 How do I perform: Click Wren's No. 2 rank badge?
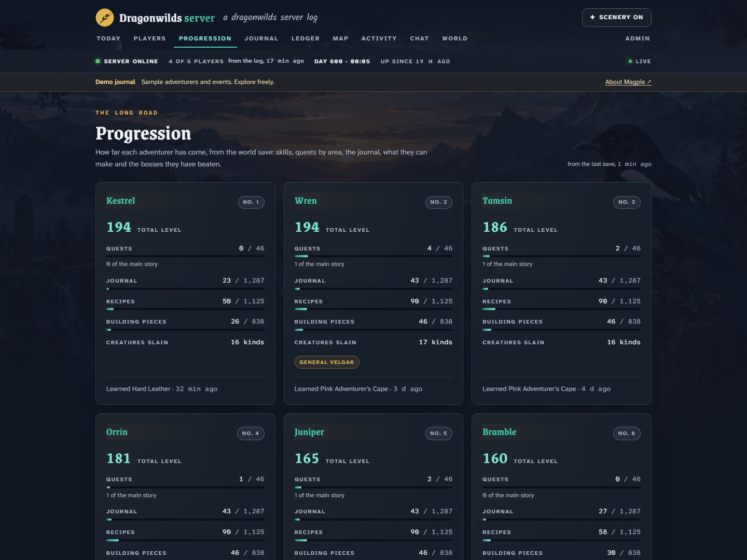[x=439, y=202]
